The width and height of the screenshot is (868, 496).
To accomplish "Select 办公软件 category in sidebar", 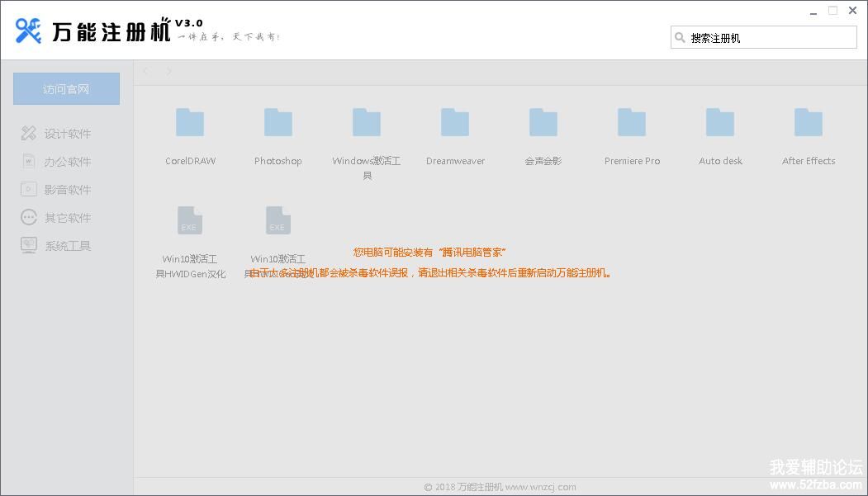I will 56,162.
